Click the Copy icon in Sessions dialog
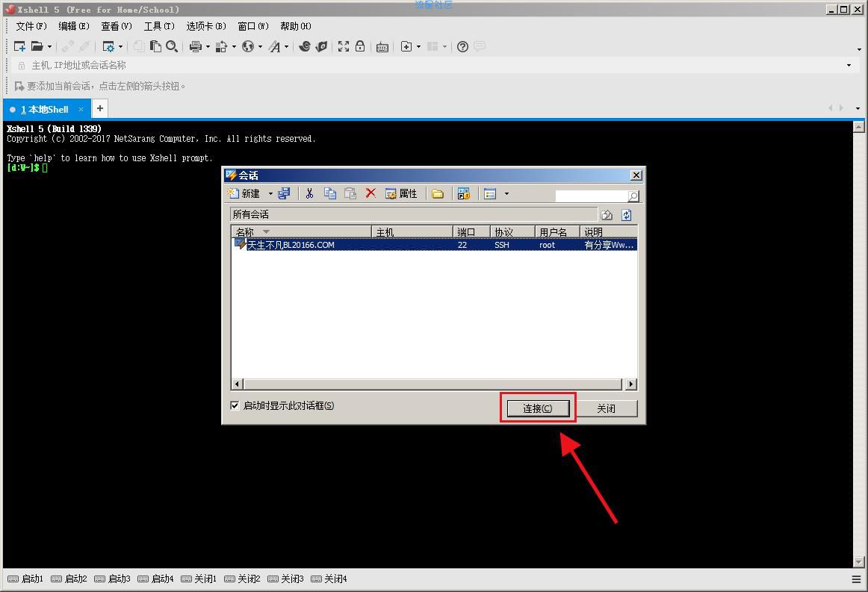This screenshot has height=592, width=868. (x=330, y=193)
